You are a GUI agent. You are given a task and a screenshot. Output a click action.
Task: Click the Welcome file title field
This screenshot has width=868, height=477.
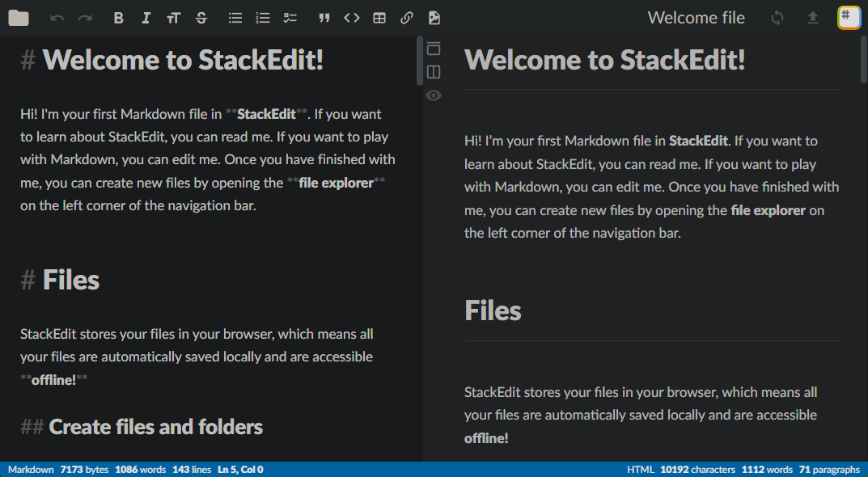[x=697, y=18]
